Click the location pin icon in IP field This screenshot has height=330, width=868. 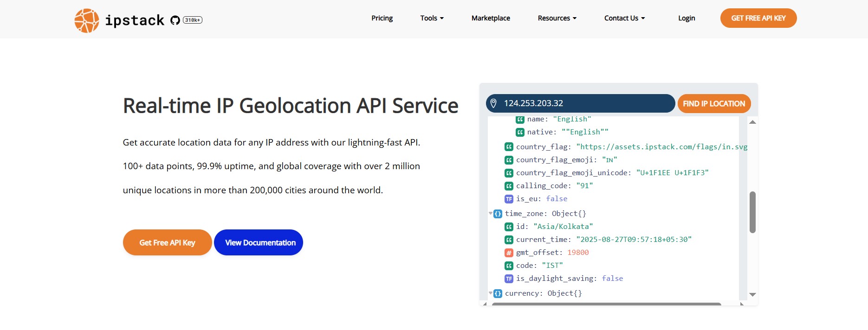(x=493, y=103)
